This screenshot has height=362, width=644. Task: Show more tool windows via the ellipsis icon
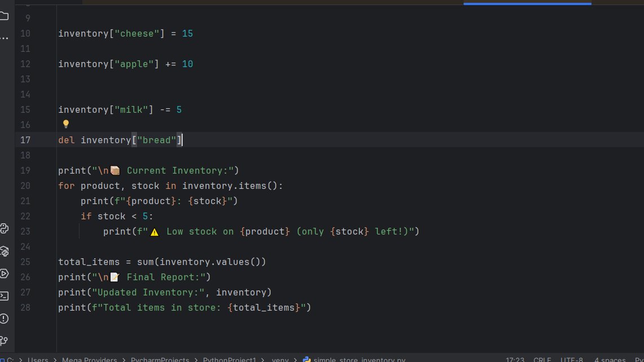[5, 38]
